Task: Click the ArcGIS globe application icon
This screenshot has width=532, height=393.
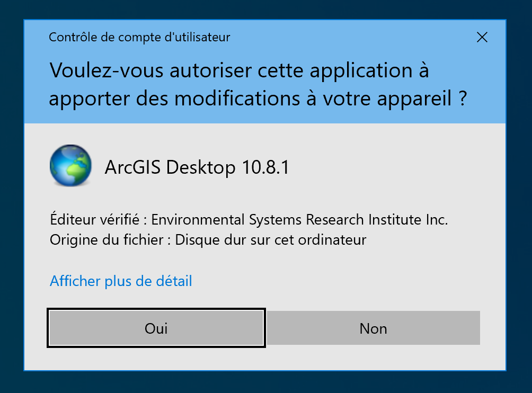Action: [70, 166]
